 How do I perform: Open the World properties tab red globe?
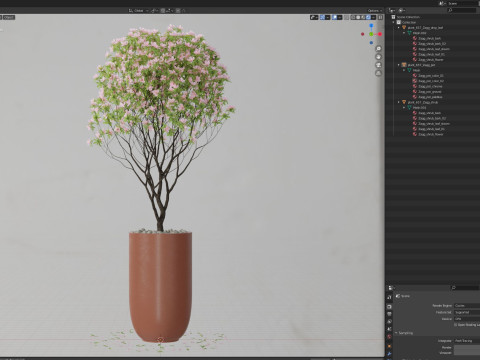point(389,337)
